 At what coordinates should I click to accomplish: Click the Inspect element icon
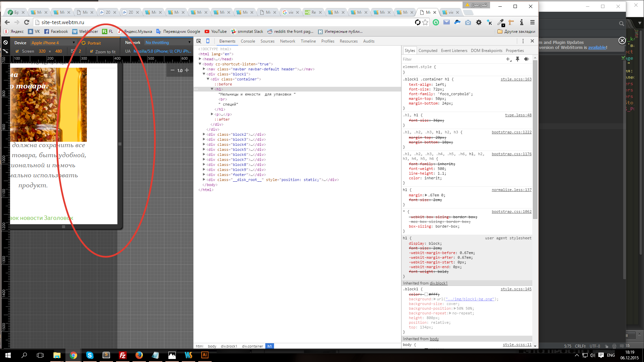(199, 41)
